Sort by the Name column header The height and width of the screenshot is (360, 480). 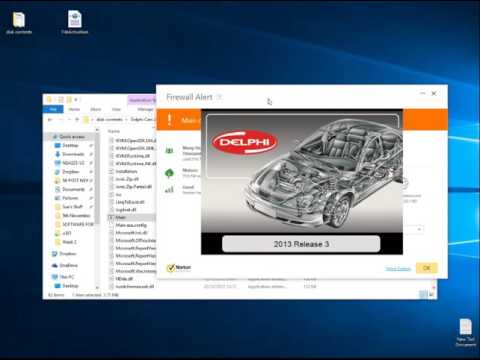(x=114, y=131)
